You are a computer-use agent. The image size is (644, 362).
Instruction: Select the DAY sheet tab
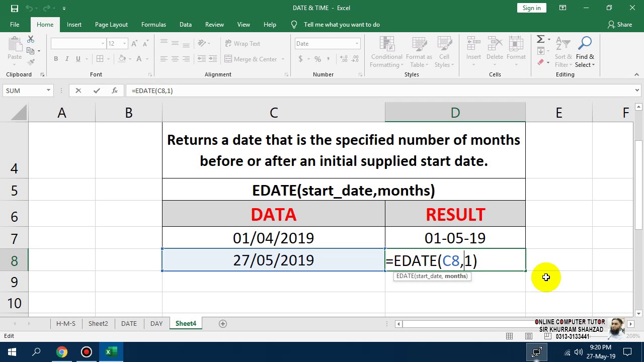[x=156, y=324]
